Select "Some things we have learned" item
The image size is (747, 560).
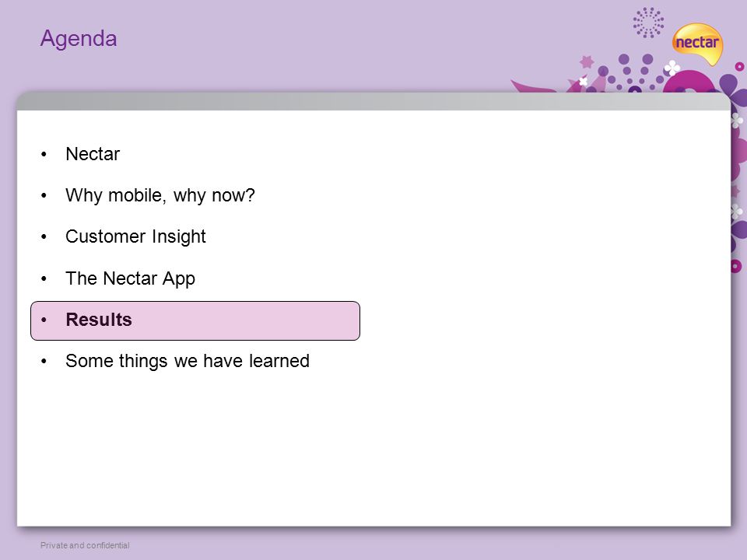click(x=188, y=361)
